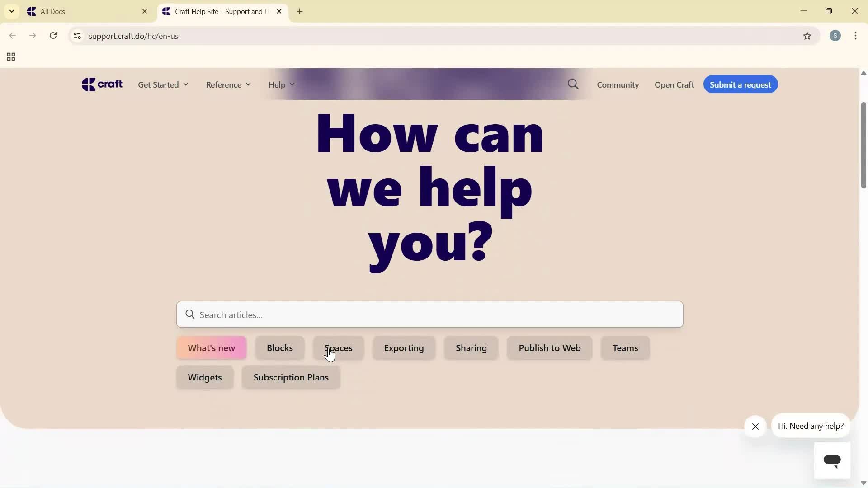Open a new browser tab

click(x=300, y=11)
